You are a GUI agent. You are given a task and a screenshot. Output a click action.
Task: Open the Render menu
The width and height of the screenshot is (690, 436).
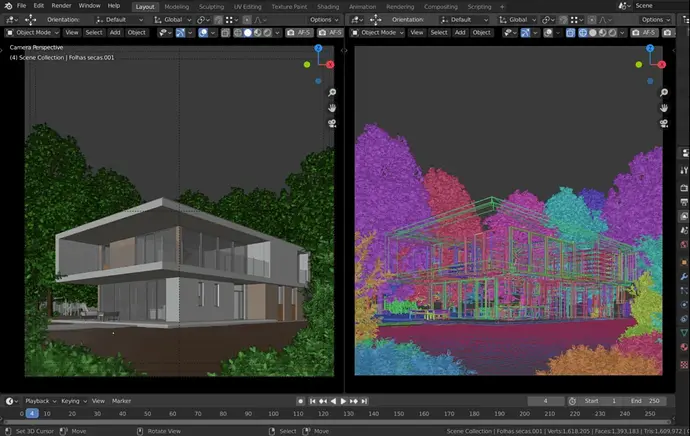61,6
